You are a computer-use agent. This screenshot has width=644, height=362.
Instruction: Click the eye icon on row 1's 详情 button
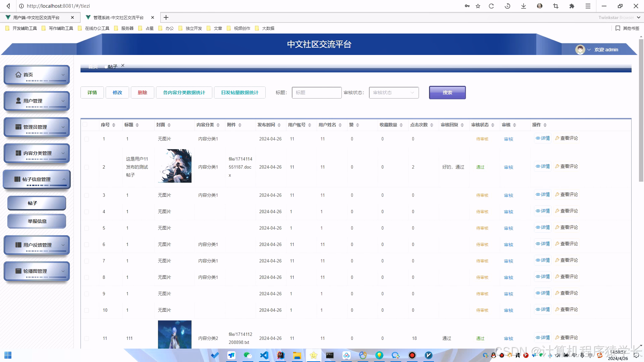pyautogui.click(x=538, y=138)
